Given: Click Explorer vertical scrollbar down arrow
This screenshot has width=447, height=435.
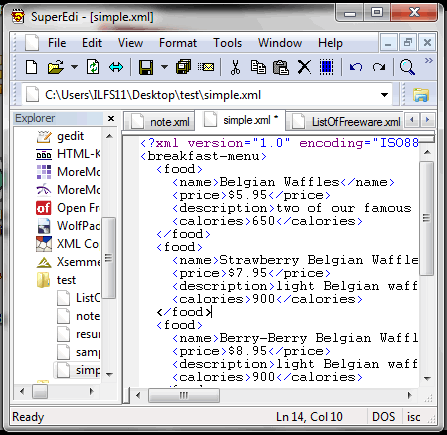Looking at the screenshot, I should coord(109,374).
